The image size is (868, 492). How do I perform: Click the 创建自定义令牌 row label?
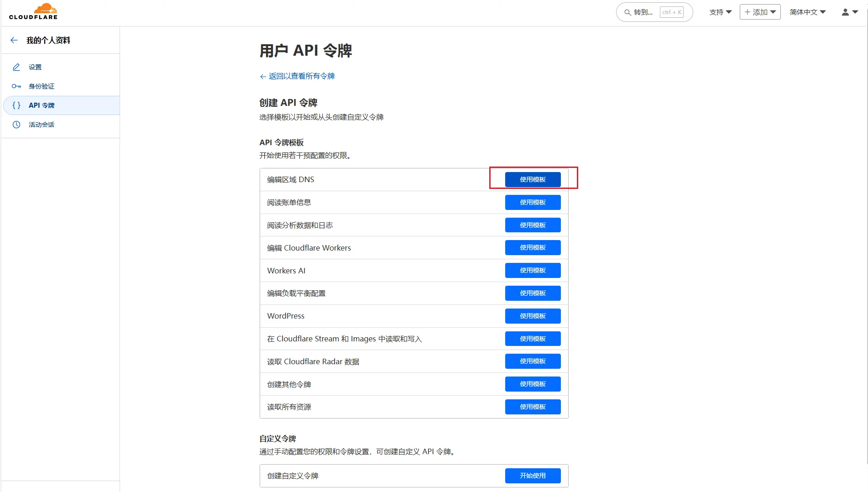(293, 476)
